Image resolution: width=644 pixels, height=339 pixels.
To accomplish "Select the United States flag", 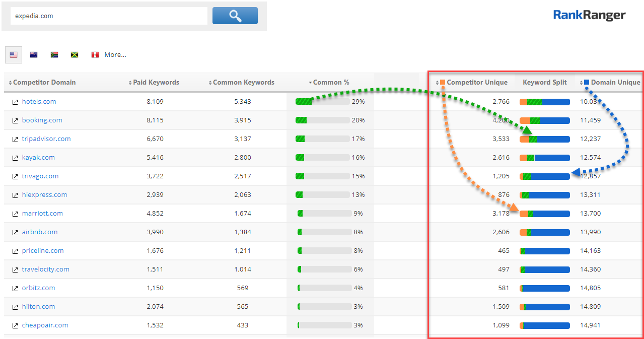I will pyautogui.click(x=14, y=55).
